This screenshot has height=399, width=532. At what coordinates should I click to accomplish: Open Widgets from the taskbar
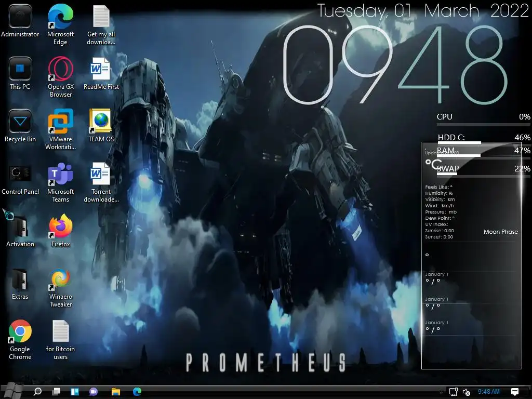(x=75, y=392)
